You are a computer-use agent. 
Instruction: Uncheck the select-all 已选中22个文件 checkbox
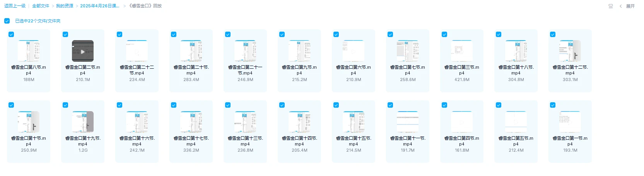[7, 21]
